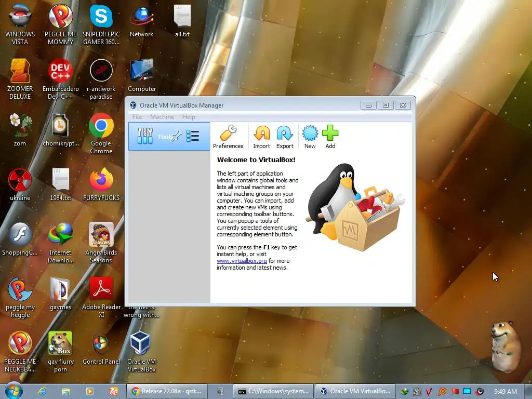Open the Calculator taskbar icon
Viewport: 532px width, 399px height.
220,391
